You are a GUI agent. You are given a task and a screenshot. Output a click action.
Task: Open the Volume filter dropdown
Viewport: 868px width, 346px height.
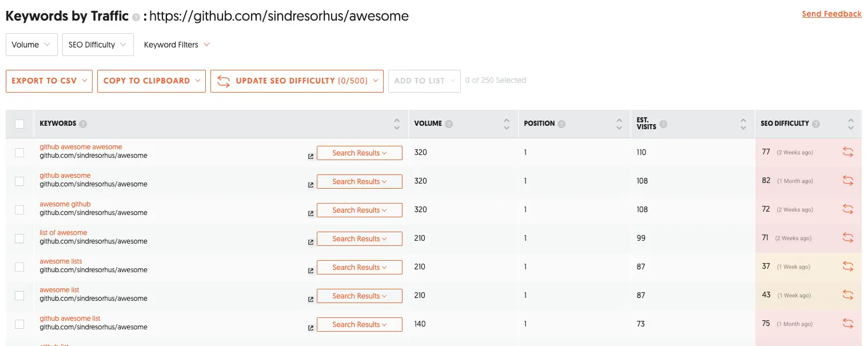click(31, 45)
